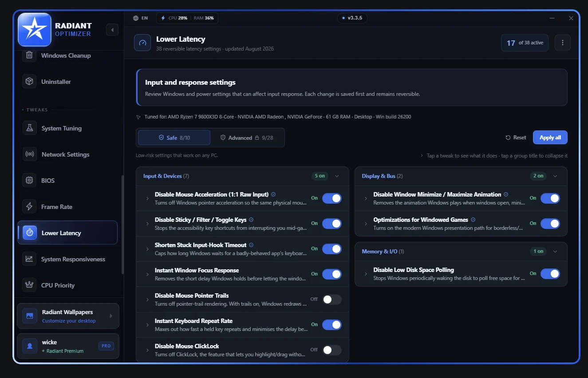Expand Shorten Stuck Input-Hook Timeout details

[147, 249]
